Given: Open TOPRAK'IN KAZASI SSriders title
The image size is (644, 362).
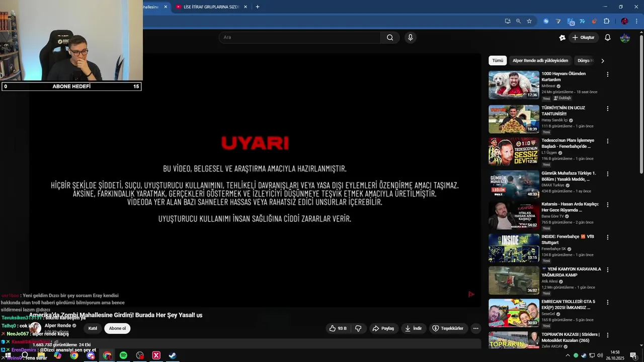Looking at the screenshot, I should (571, 337).
